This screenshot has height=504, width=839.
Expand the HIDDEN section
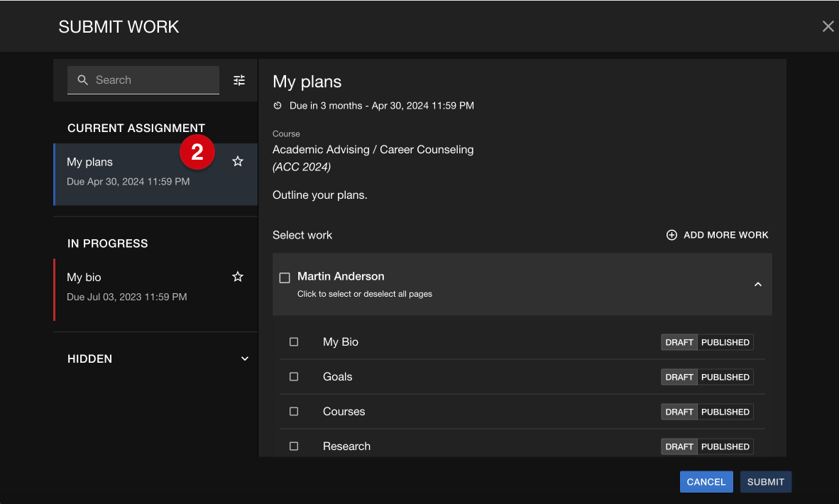pos(244,358)
